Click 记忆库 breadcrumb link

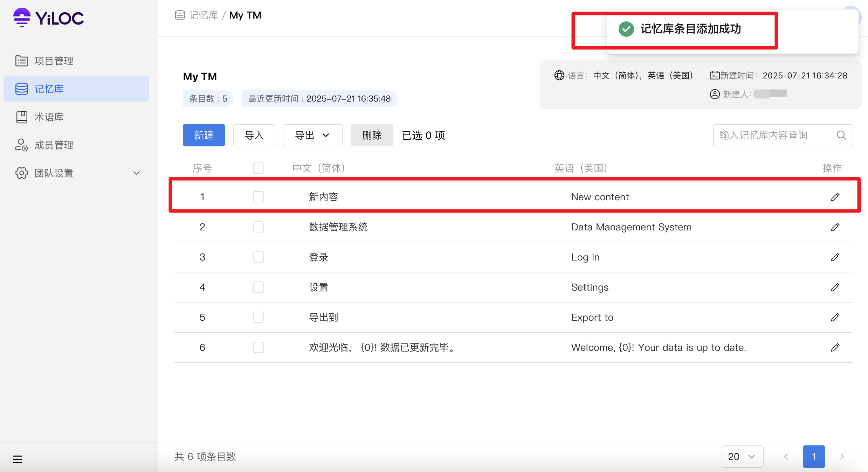point(204,15)
